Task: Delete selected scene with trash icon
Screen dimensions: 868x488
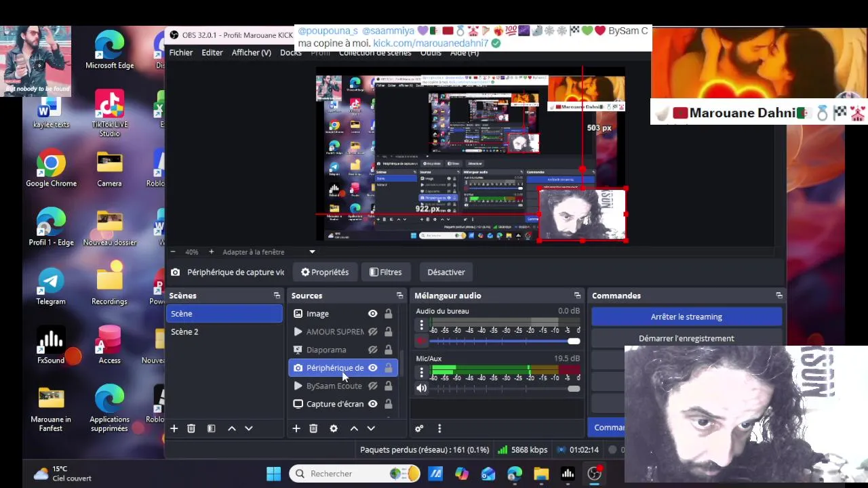Action: click(x=191, y=428)
